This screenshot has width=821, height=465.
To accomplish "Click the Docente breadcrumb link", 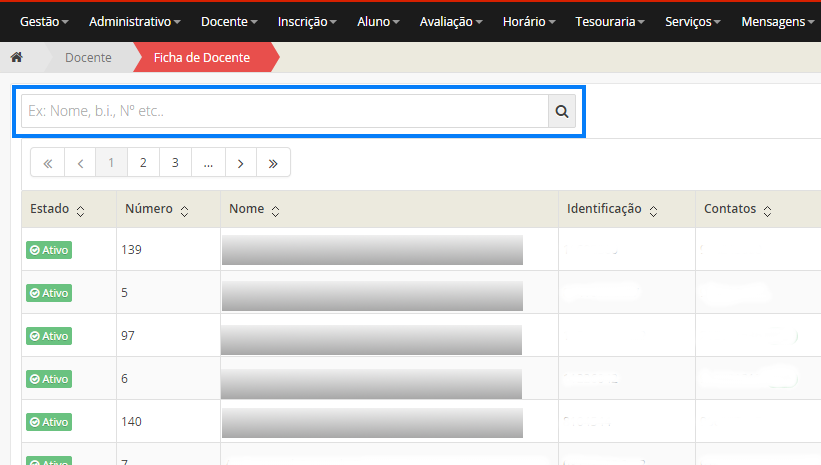I will click(x=88, y=57).
